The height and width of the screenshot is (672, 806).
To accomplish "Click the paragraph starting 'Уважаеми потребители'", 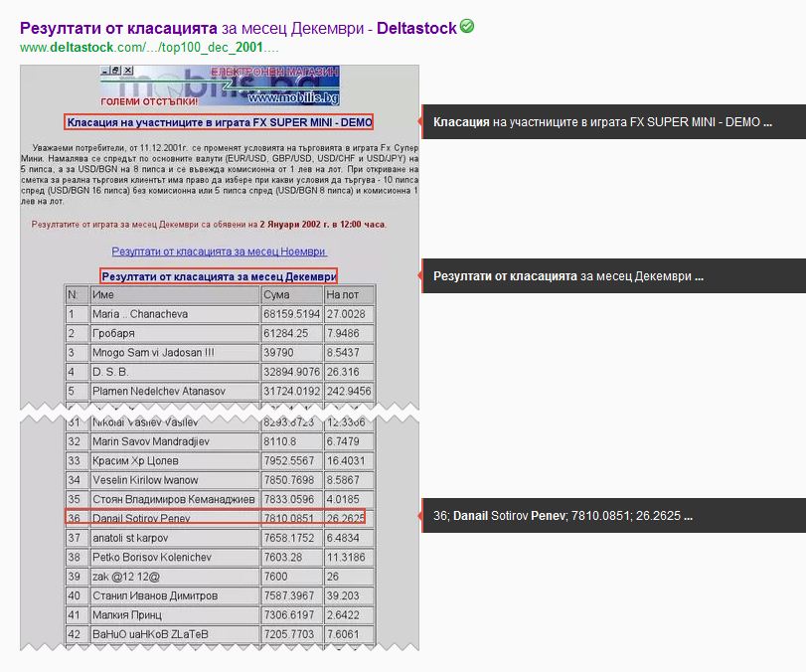I will point(220,174).
